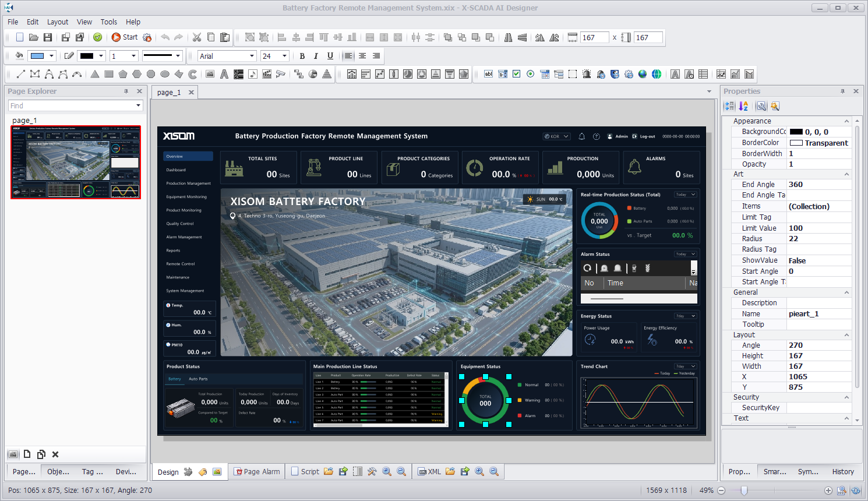Collapse the Appearance property group
Viewport: 868px width, 501px height.
tap(846, 121)
